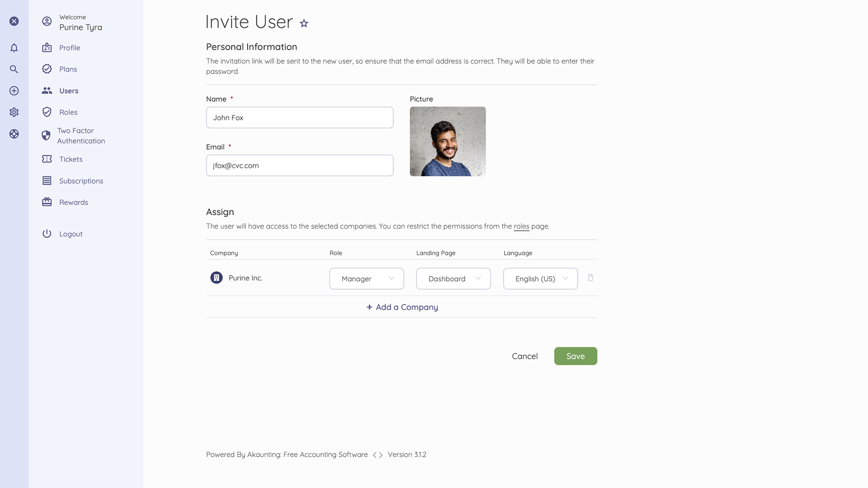Open the English (US) language dropdown
868x488 pixels.
pos(540,278)
